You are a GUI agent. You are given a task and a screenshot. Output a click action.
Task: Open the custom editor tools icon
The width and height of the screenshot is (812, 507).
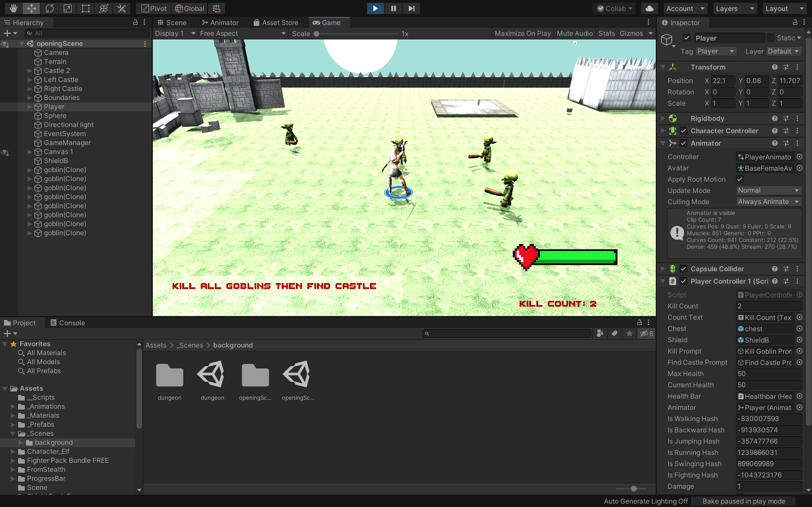[122, 8]
